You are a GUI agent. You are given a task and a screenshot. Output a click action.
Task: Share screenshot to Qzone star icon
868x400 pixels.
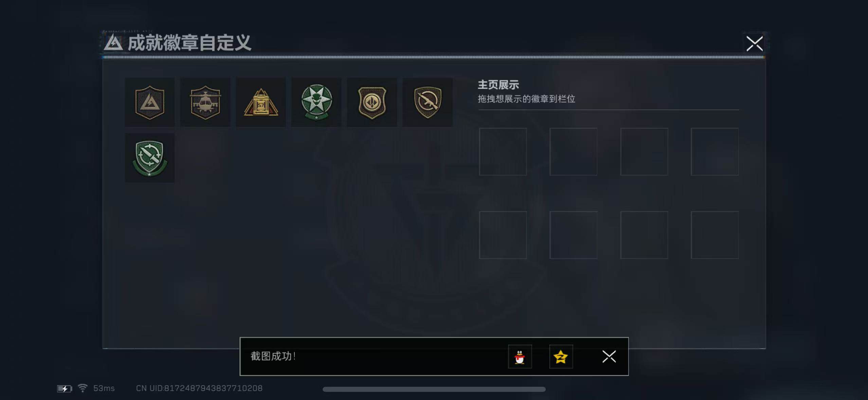pos(561,357)
